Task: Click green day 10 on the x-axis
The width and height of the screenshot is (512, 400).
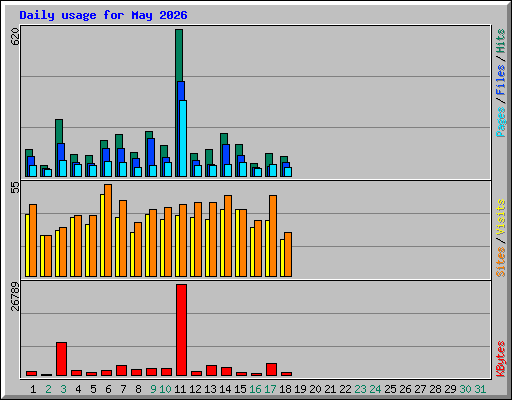Action: (x=165, y=389)
